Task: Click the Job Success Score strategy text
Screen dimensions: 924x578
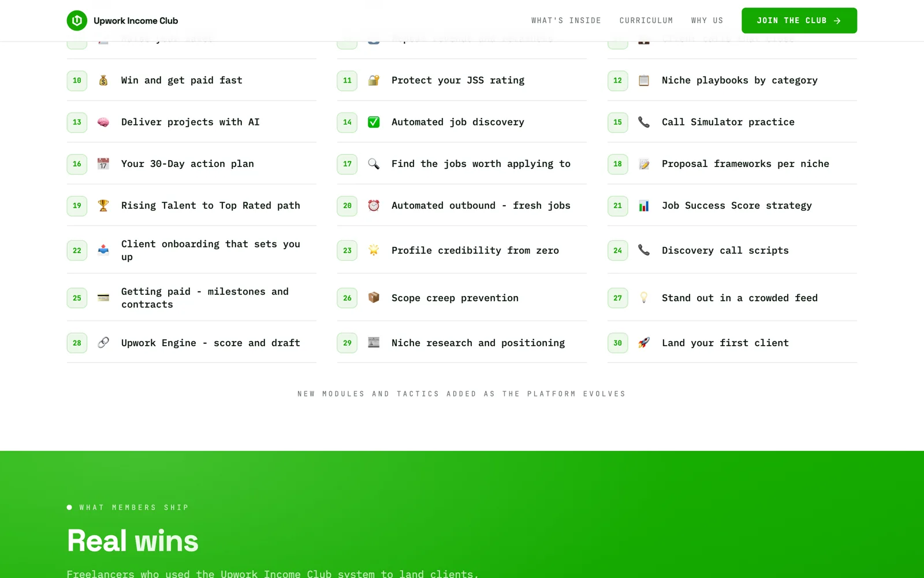Action: coord(737,205)
